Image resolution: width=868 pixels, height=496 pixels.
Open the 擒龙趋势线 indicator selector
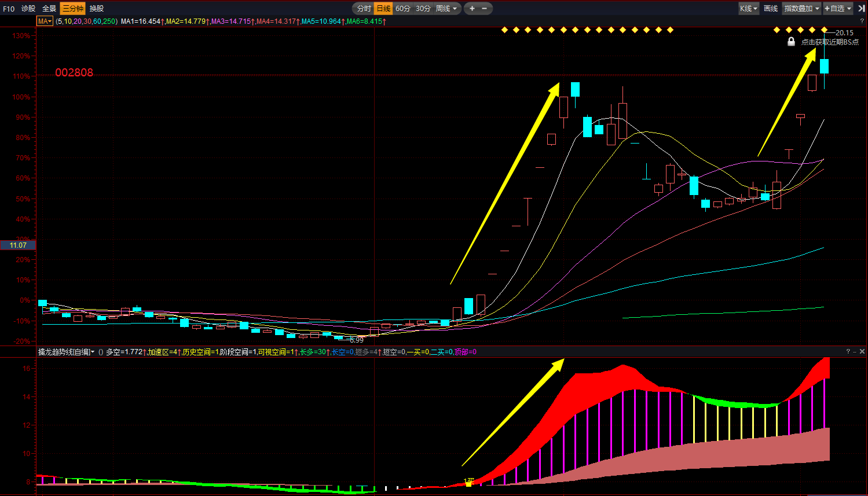66,352
